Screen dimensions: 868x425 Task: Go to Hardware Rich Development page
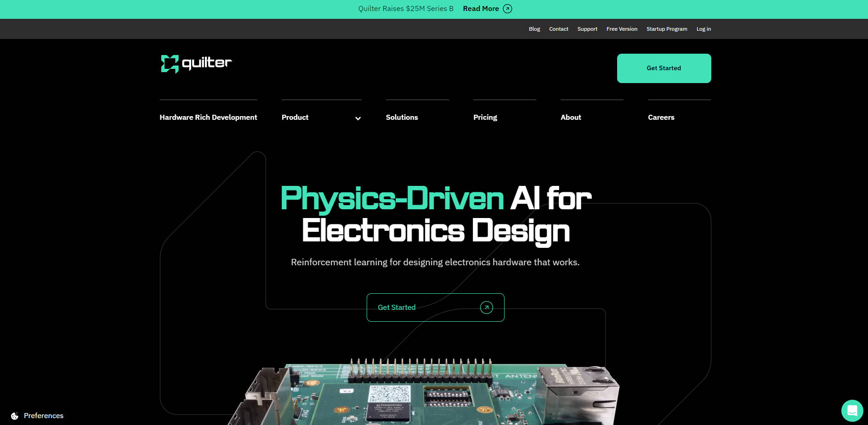pos(208,117)
